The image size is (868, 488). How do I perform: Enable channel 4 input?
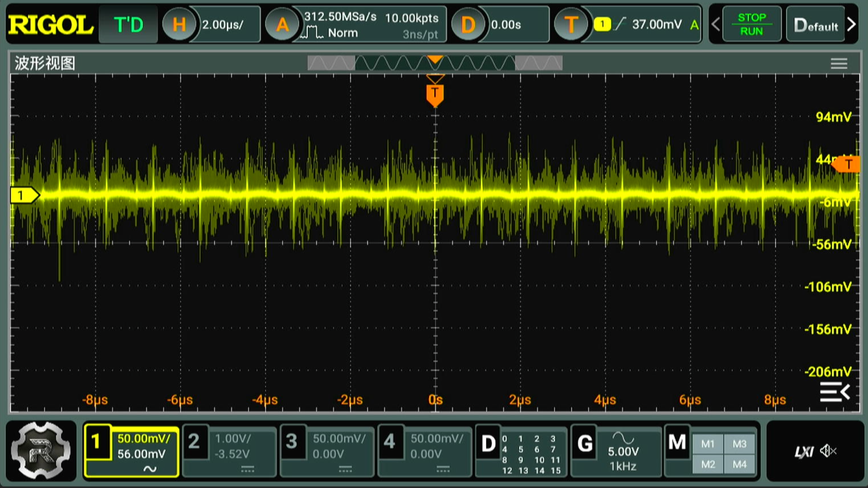click(390, 442)
